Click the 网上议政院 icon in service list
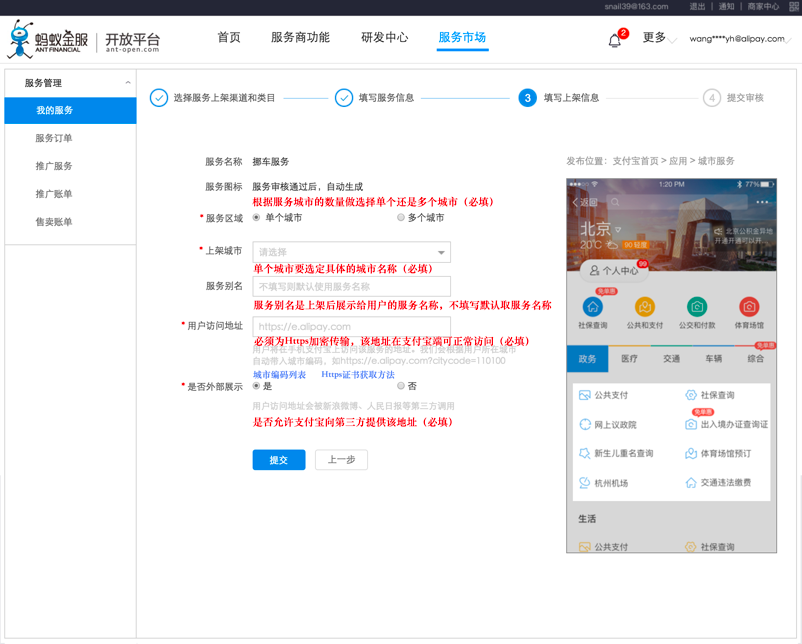This screenshot has height=644, width=802. tap(585, 425)
